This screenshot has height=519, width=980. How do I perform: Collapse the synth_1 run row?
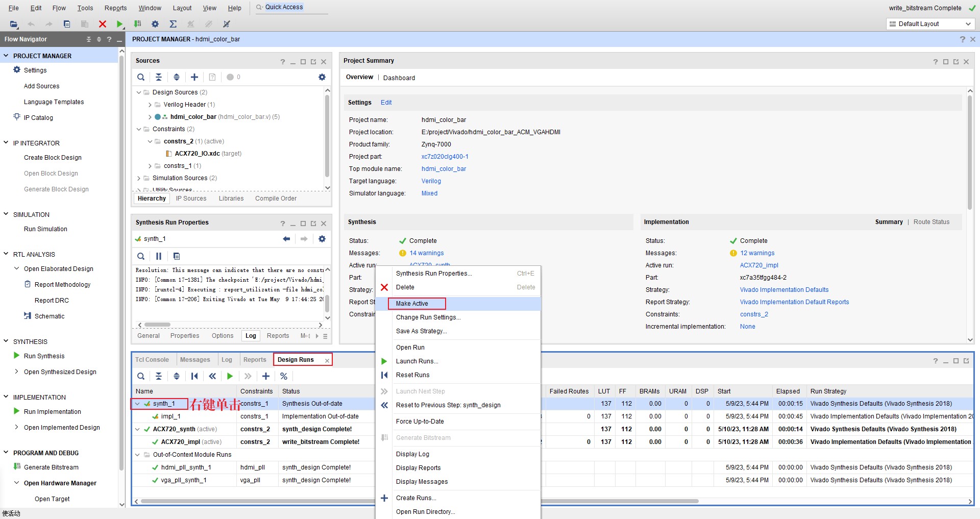tap(137, 404)
